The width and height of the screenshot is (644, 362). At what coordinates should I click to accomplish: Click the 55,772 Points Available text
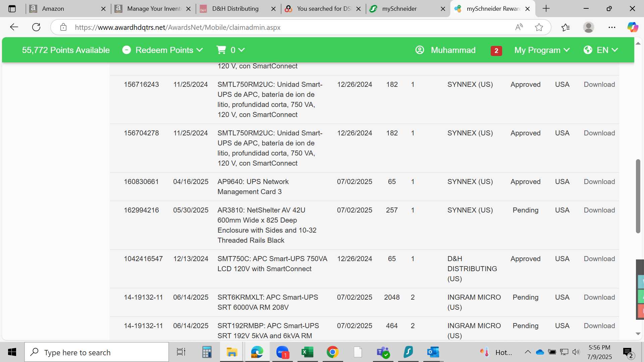66,50
